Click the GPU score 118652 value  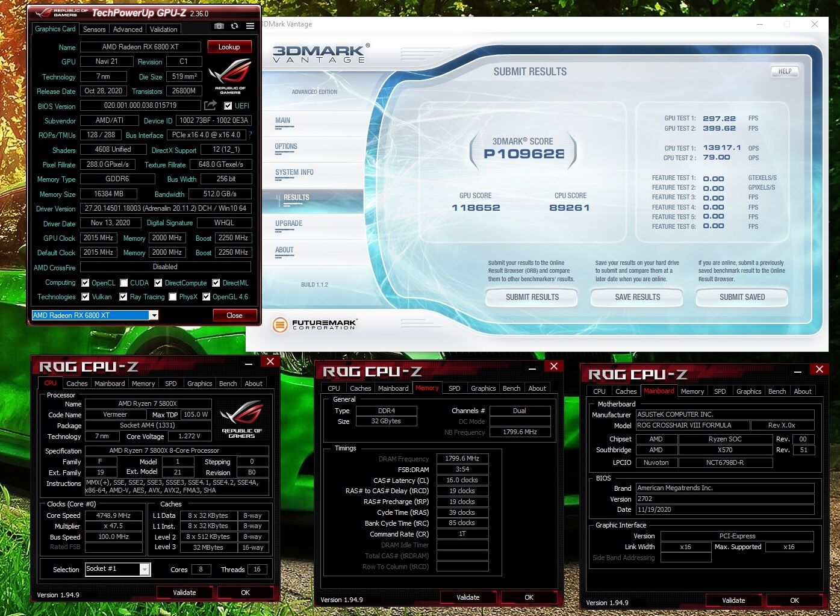pos(476,208)
